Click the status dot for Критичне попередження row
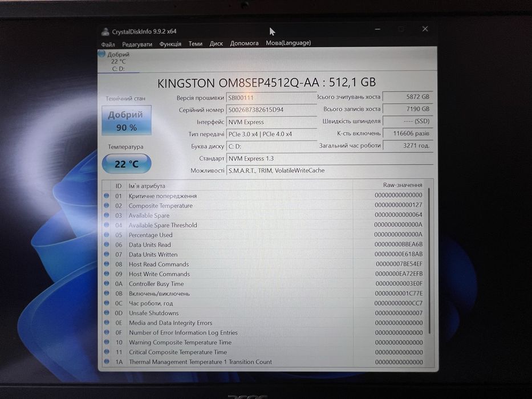This screenshot has height=399, width=532. coord(107,196)
